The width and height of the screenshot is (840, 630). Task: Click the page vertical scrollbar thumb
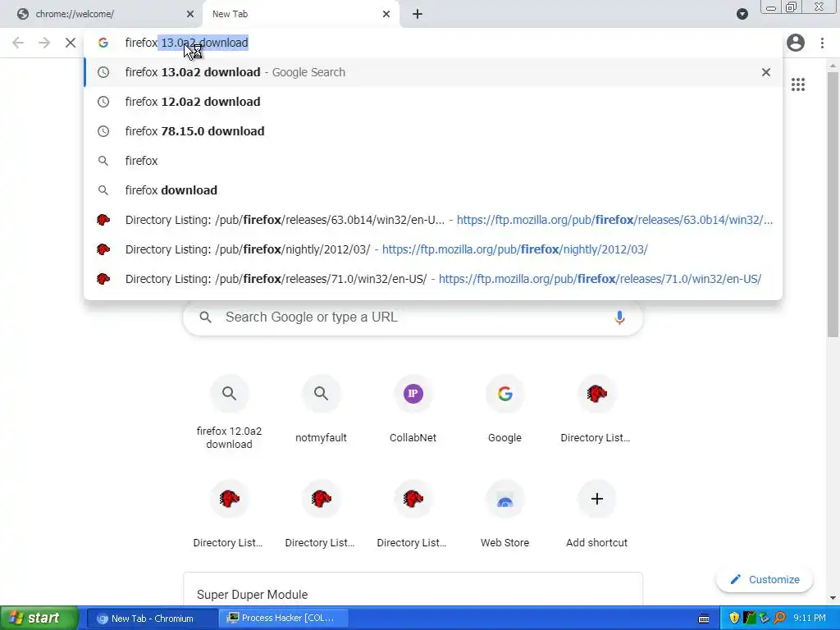pos(833,204)
